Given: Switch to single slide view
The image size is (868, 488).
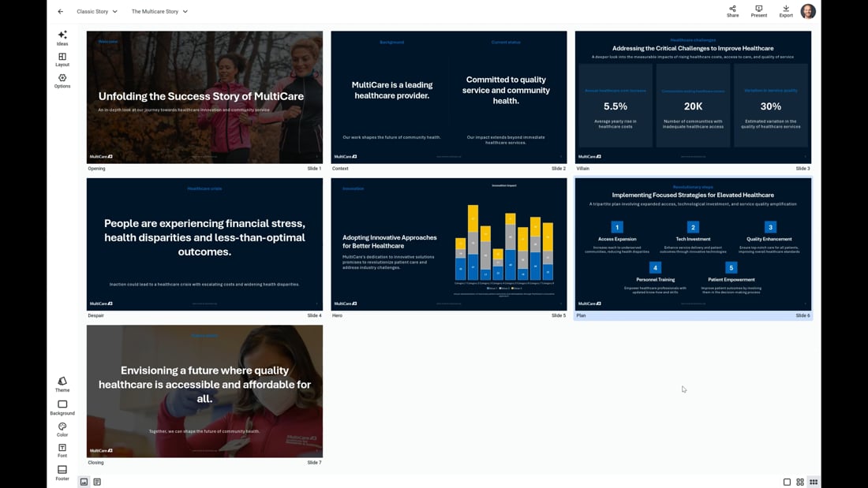Looking at the screenshot, I should [786, 481].
